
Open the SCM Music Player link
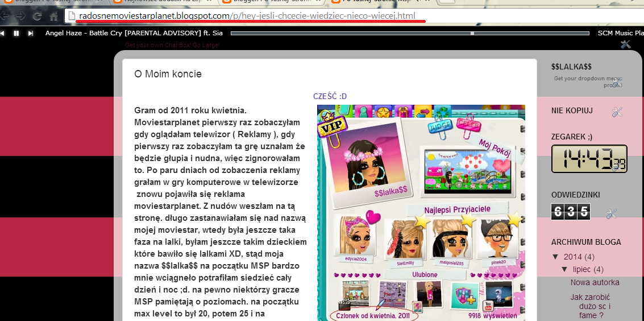point(621,33)
